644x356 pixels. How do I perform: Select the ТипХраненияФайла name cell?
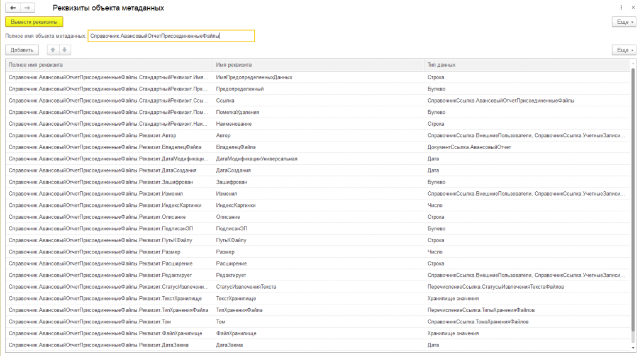[x=318, y=310]
